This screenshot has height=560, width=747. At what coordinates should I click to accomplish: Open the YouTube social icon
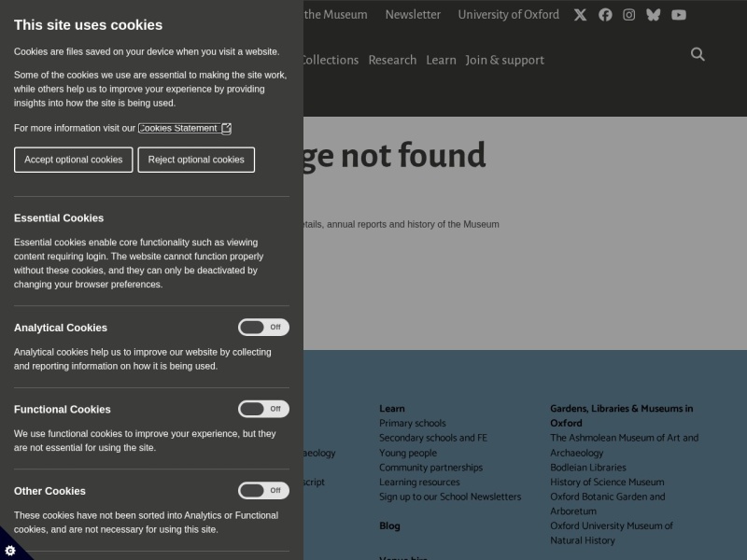[679, 15]
